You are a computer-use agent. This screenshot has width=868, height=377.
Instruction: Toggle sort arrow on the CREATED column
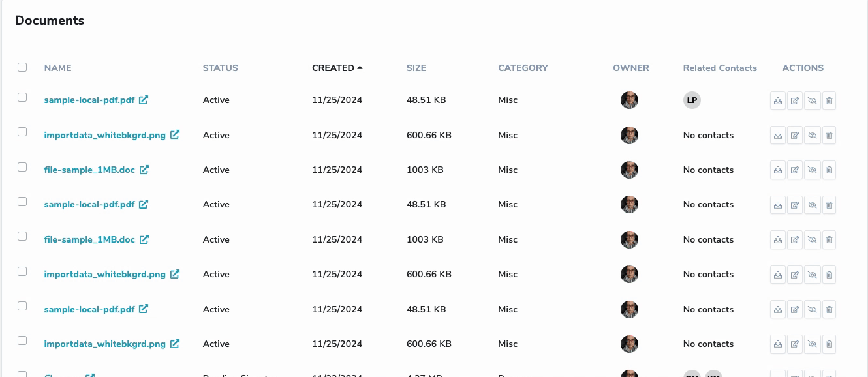point(360,68)
